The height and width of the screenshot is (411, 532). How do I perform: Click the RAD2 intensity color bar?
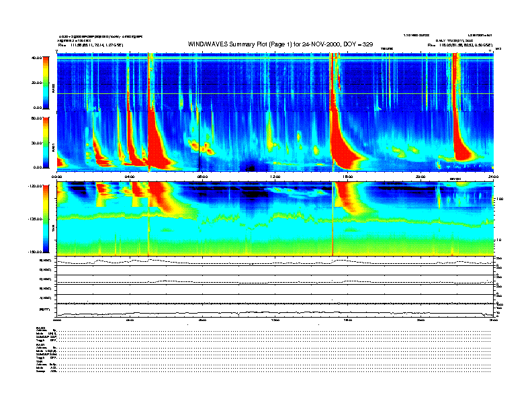46,83
